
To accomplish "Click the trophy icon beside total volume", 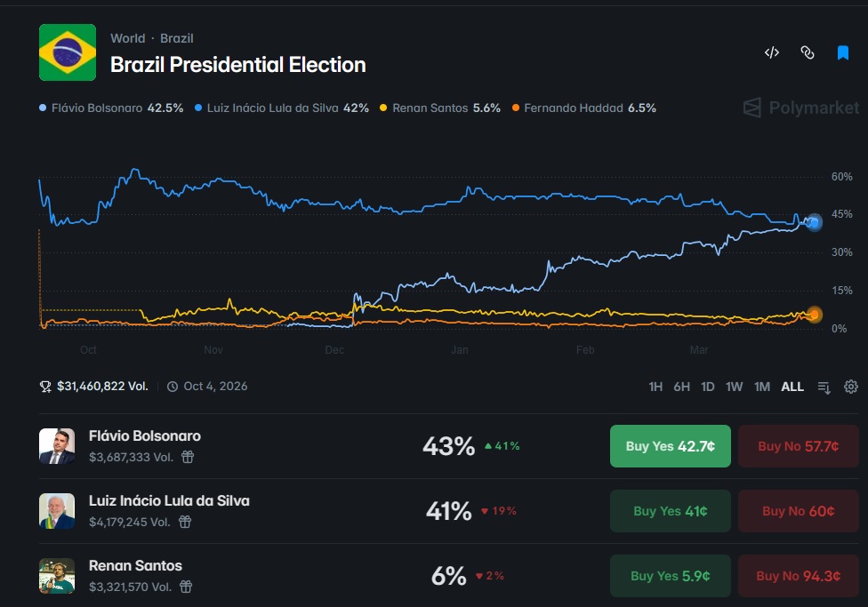I will (45, 387).
